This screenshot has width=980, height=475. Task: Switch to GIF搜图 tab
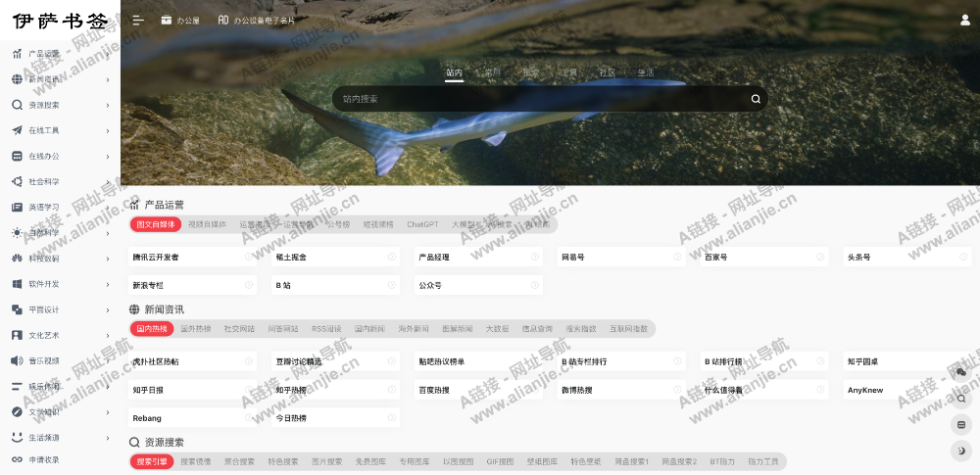(x=500, y=462)
